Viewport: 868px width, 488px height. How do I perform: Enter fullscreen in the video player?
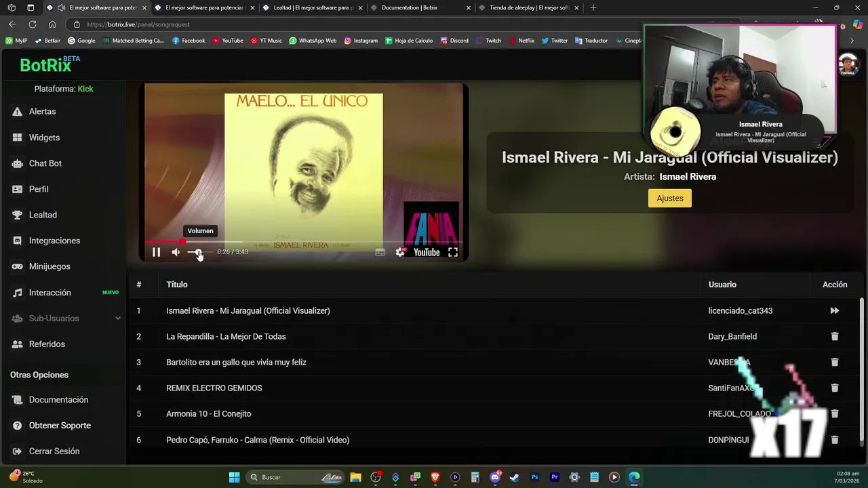click(x=453, y=252)
